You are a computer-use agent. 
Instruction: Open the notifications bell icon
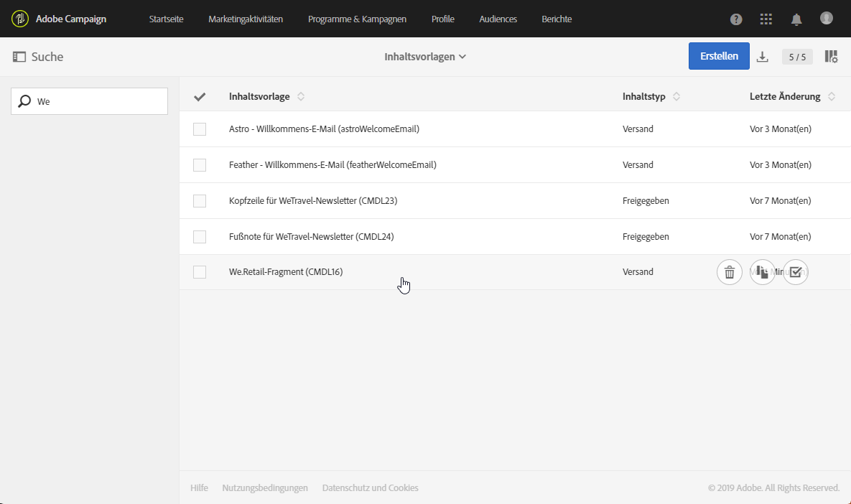pos(796,19)
